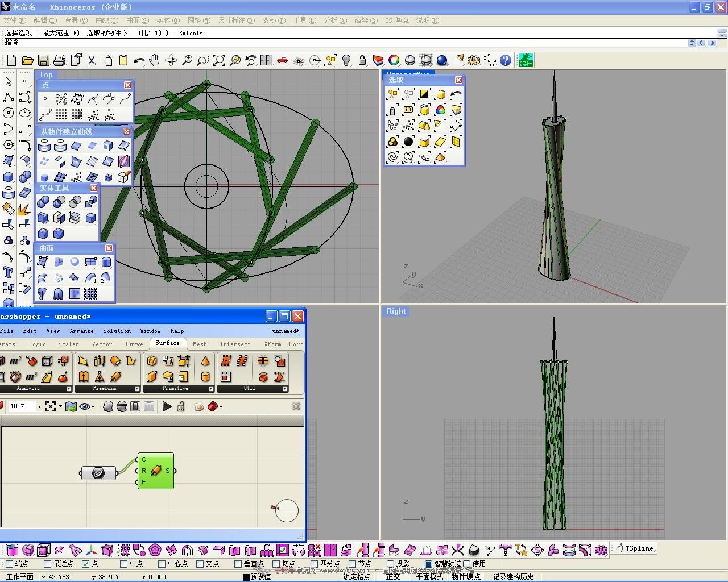Click the four-viewport layout icon
This screenshot has width=728, height=582.
(266, 60)
